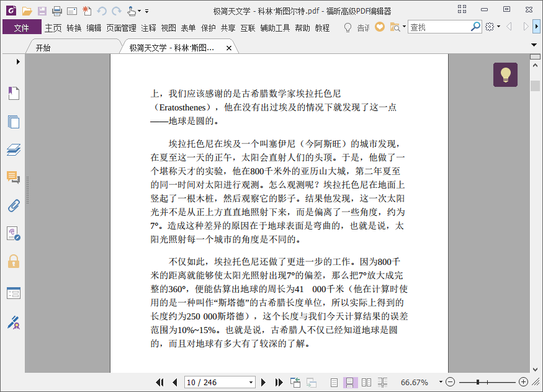Open the 注释 tab
The height and width of the screenshot is (392, 543).
[x=148, y=28]
